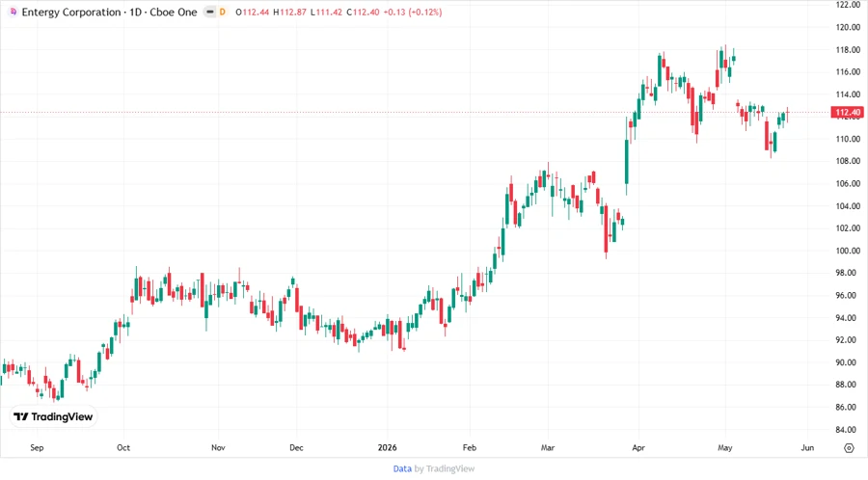Image resolution: width=868 pixels, height=480 pixels.
Task: Click the orange D delayed-data badge
Action: 223,12
